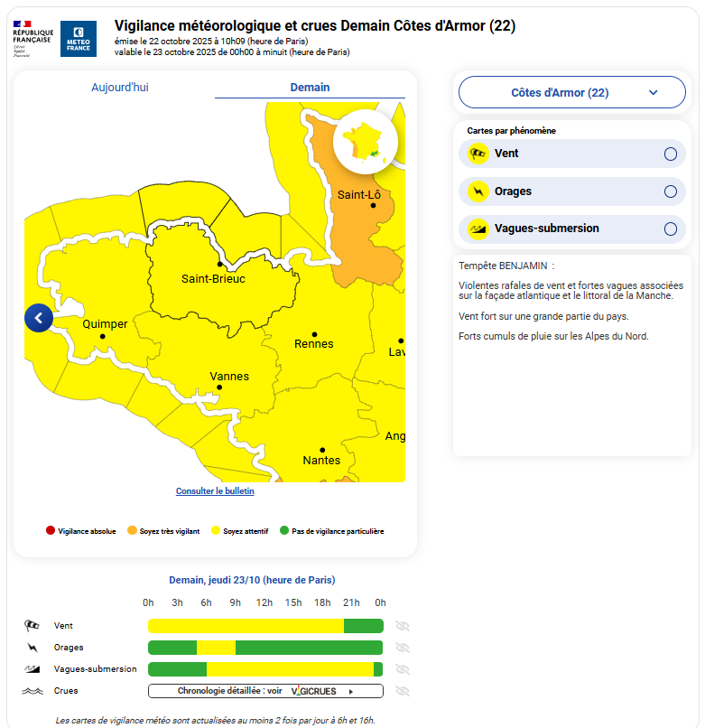Click the Météo France logo

79,39
